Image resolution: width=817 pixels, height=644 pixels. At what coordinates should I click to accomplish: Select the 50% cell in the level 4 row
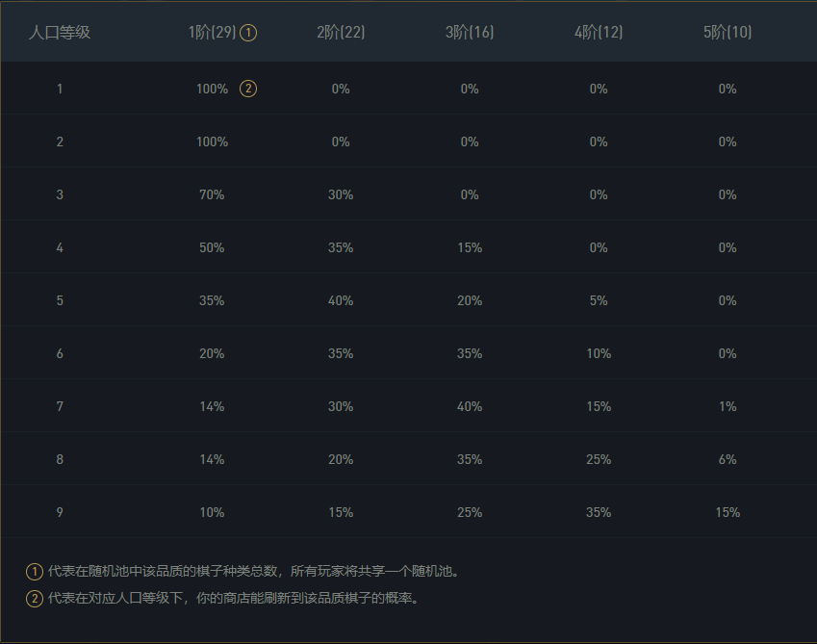point(212,247)
